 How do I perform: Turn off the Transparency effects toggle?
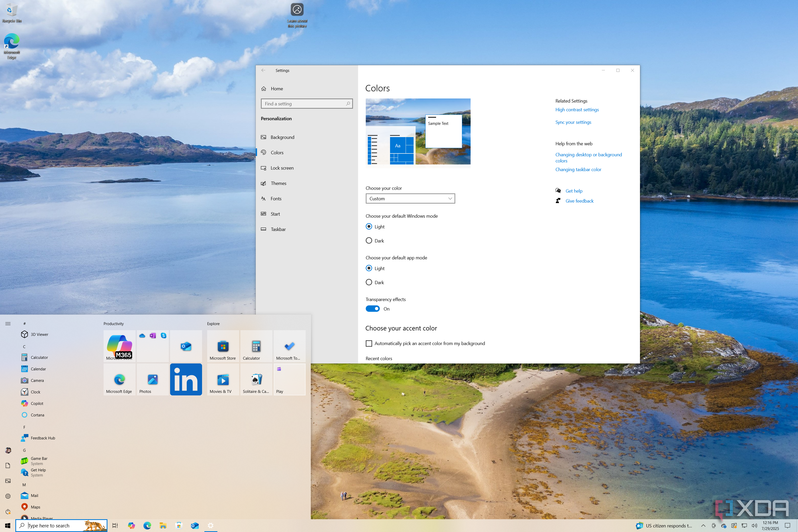[x=373, y=309]
